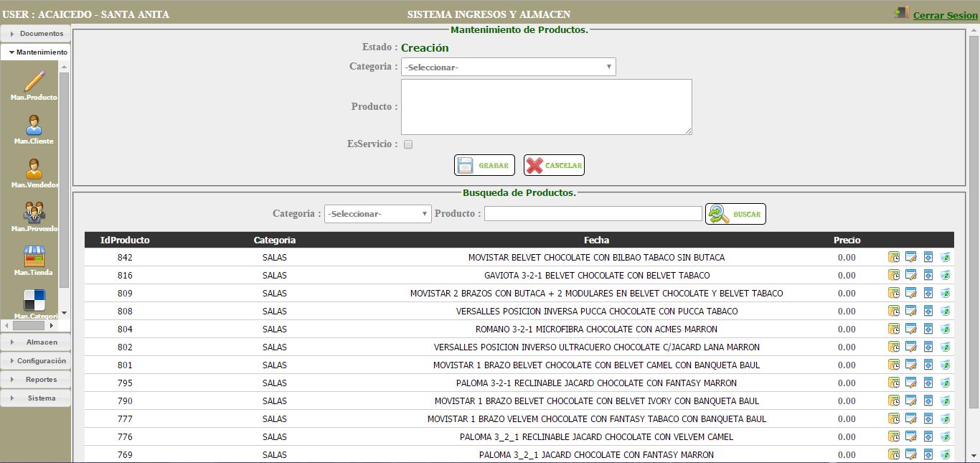Open the Man.Proveedor group icon

pos(34,213)
